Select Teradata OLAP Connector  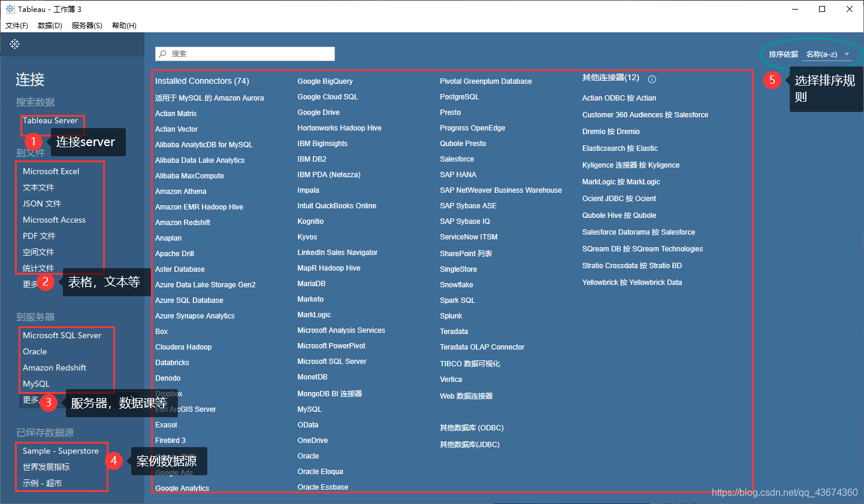482,347
